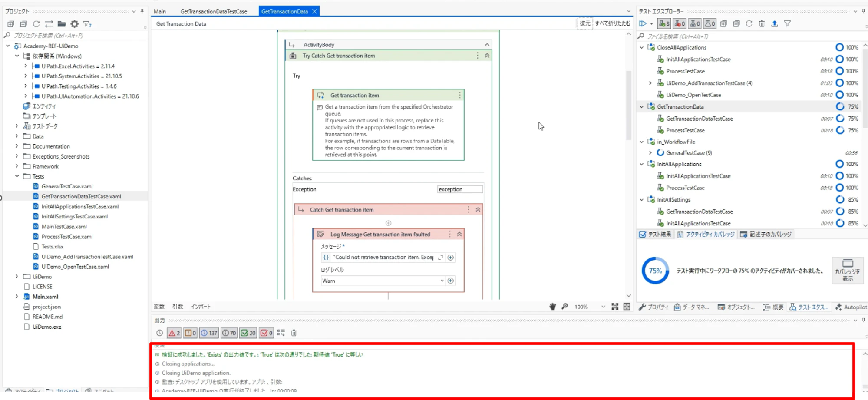868x400 pixels.
Task: Click the Restore (復元) button in designer
Action: click(x=585, y=23)
